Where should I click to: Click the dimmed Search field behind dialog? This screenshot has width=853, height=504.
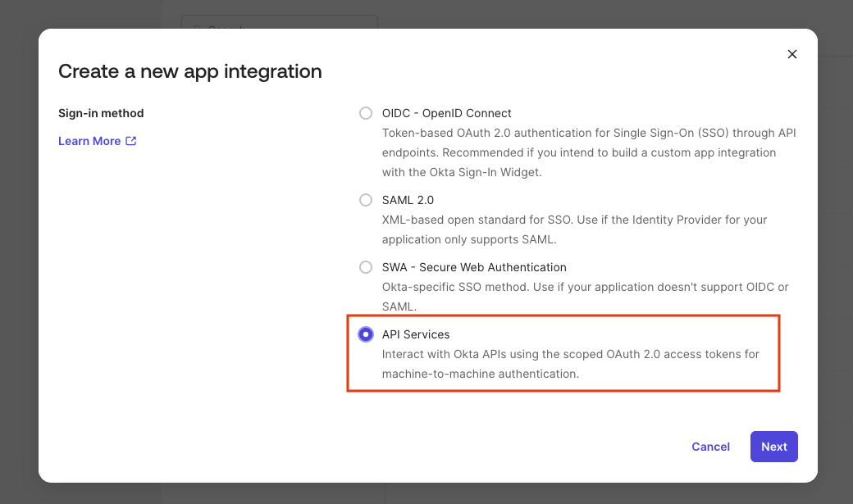point(279,22)
